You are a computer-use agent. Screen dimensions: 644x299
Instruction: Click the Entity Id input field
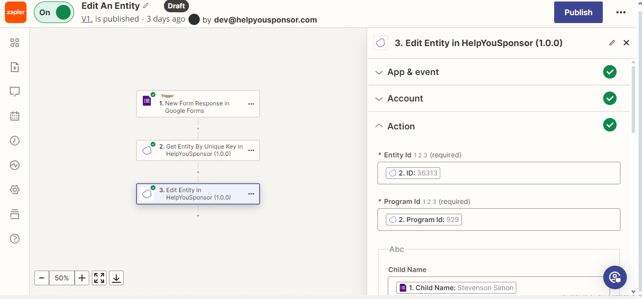tap(499, 173)
